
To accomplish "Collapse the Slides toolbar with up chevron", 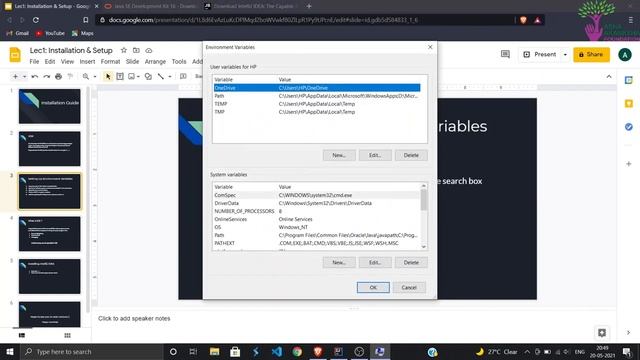I will [x=609, y=76].
